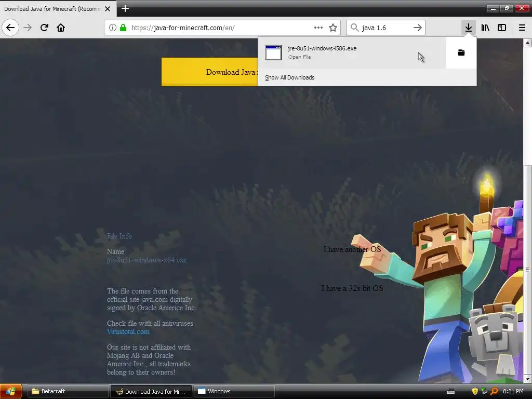
Task: Click the green secure padlock icon
Action: [123, 28]
